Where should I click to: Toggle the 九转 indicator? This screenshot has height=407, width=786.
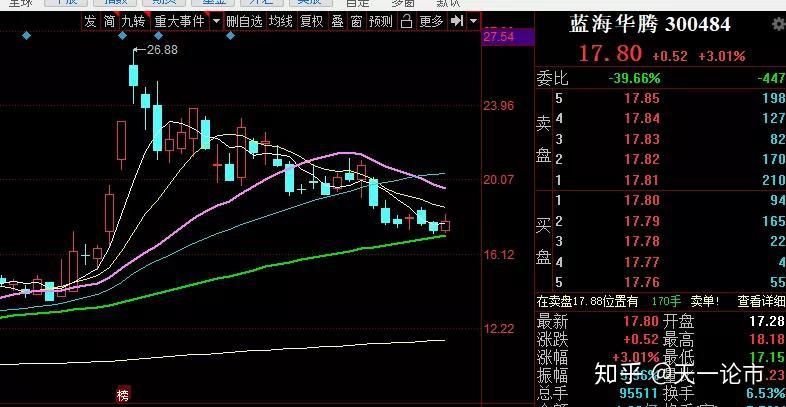[133, 22]
